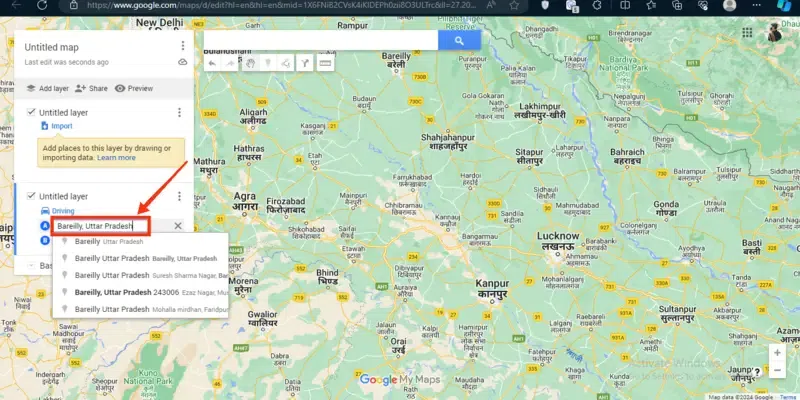Click the destination A text field
Viewport: 800px width, 400px height.
point(101,226)
